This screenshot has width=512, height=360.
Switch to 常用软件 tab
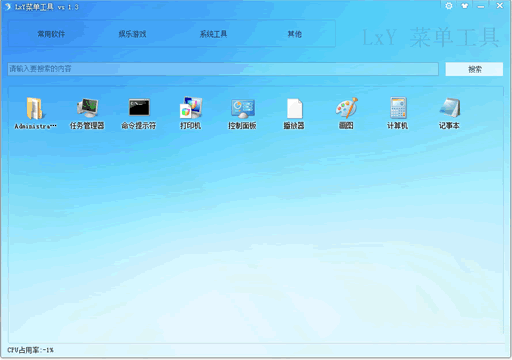[x=51, y=34]
